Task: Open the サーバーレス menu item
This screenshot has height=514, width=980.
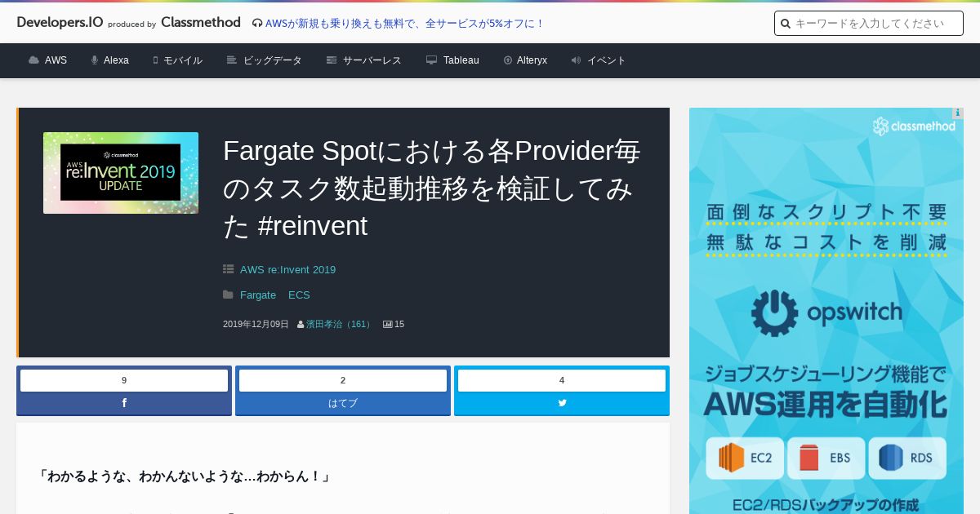Action: (372, 60)
